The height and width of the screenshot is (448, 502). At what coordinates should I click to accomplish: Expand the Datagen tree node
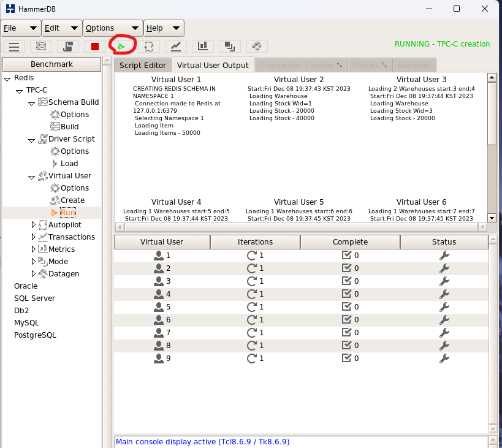(x=33, y=274)
